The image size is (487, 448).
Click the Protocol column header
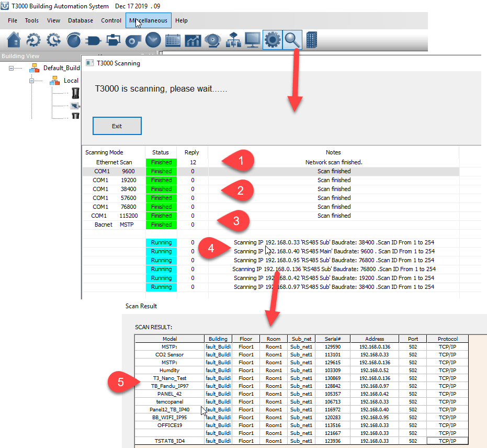pos(448,339)
